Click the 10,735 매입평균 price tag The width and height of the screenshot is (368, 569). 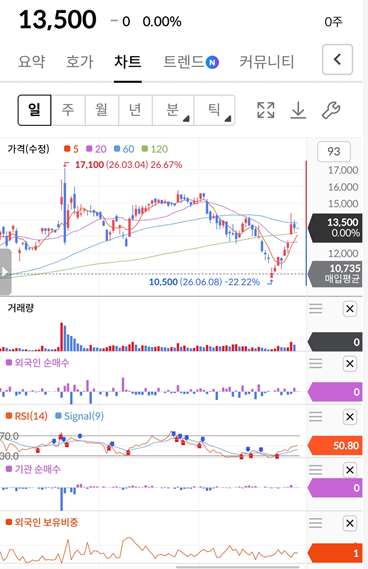click(x=335, y=274)
